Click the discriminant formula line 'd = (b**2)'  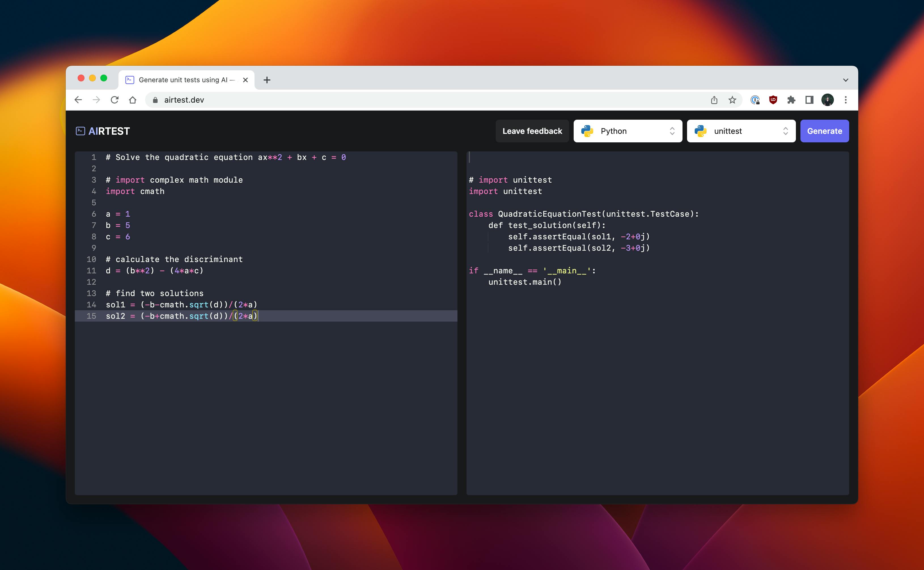coord(154,271)
